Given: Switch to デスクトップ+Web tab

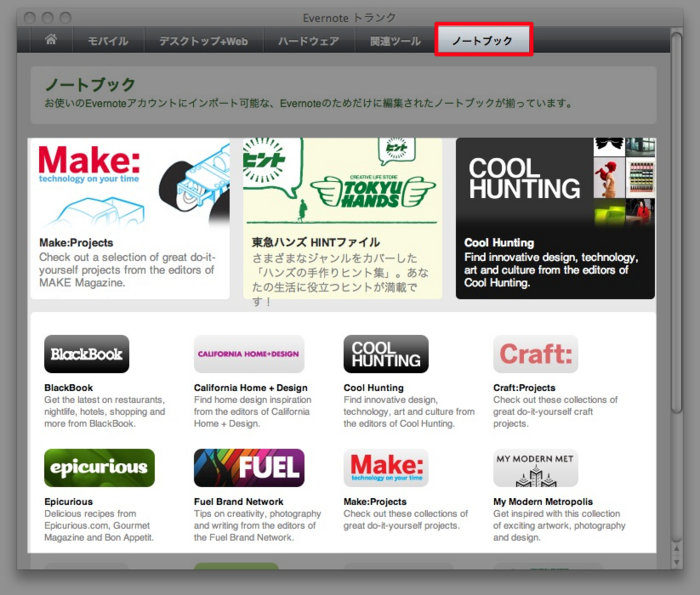Looking at the screenshot, I should tap(204, 41).
